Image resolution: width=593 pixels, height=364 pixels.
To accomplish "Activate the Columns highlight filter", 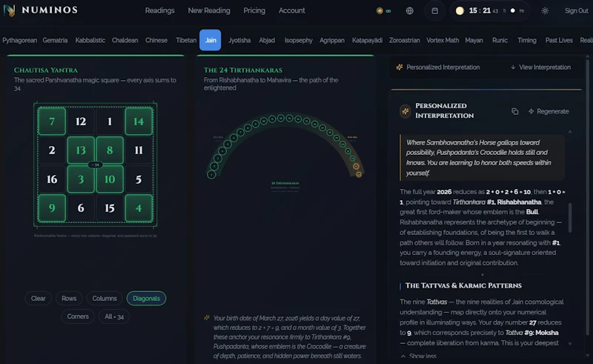I will click(x=105, y=299).
